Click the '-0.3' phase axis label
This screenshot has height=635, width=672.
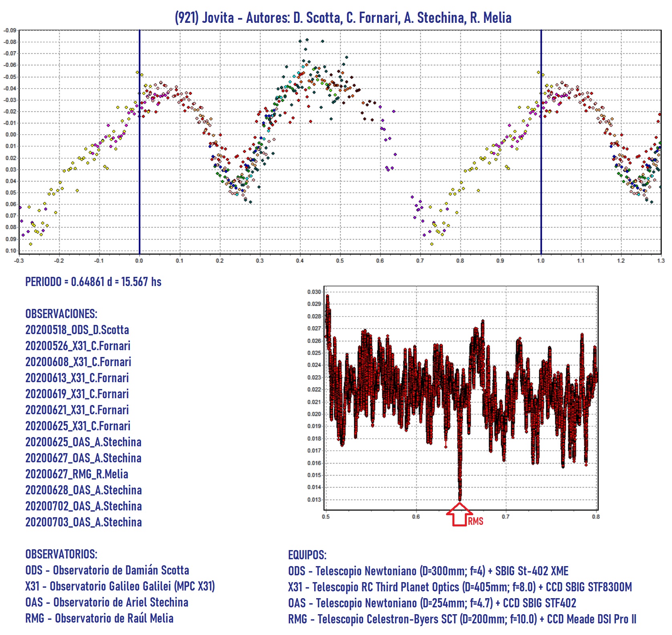pos(19,261)
